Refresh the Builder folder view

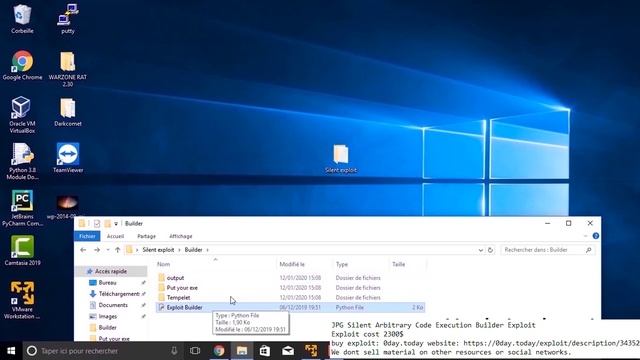(490, 250)
